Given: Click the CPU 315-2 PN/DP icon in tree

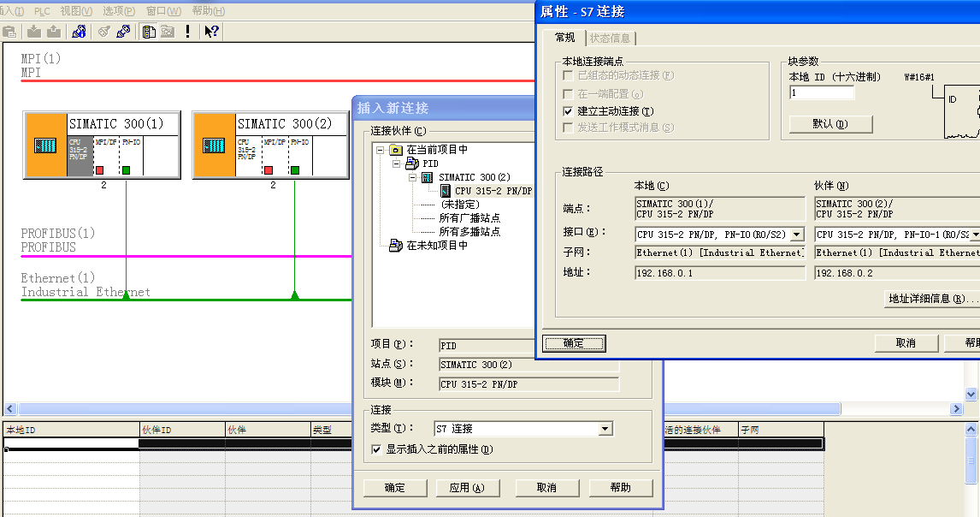Looking at the screenshot, I should click(x=446, y=191).
